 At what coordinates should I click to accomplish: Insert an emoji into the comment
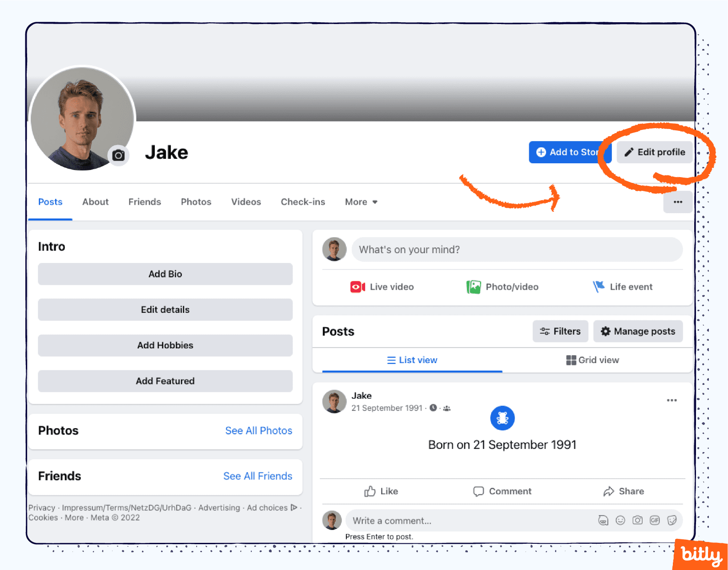point(620,520)
